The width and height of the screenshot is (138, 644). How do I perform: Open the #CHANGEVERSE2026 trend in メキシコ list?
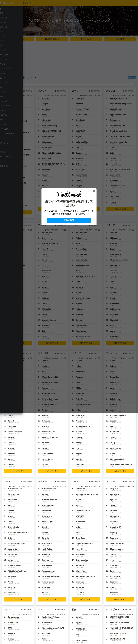119,98
